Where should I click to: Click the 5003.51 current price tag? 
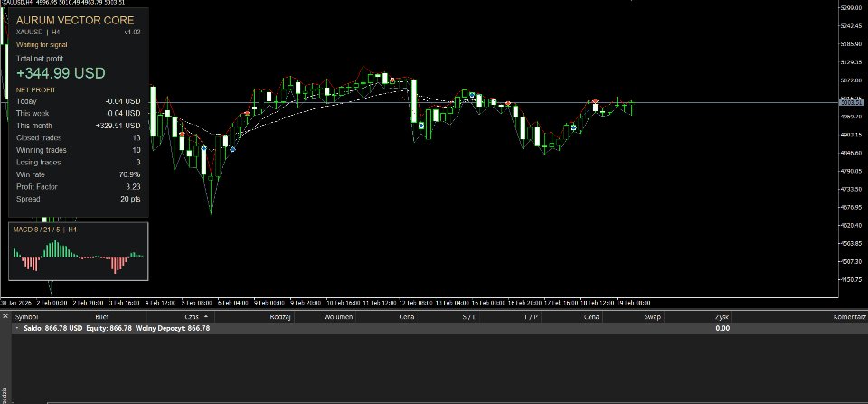point(852,102)
